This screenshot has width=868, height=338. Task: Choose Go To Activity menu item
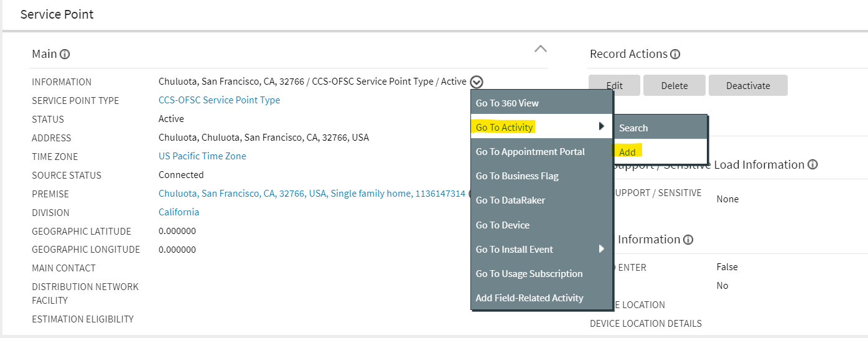click(x=505, y=128)
